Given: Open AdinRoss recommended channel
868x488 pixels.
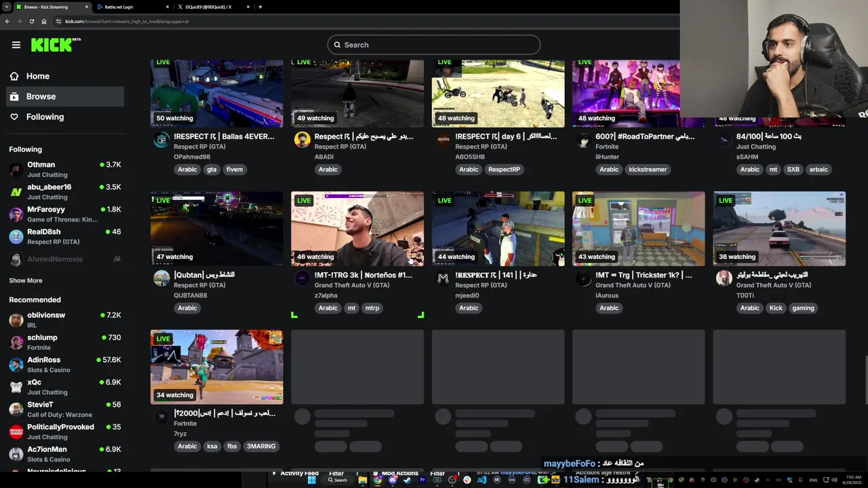Looking at the screenshot, I should pyautogui.click(x=65, y=365).
